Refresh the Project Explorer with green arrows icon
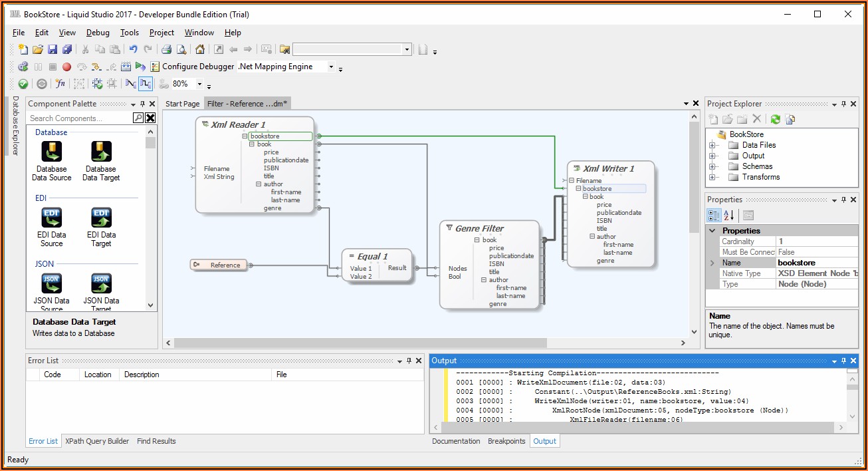The height and width of the screenshot is (471, 868). 775,119
